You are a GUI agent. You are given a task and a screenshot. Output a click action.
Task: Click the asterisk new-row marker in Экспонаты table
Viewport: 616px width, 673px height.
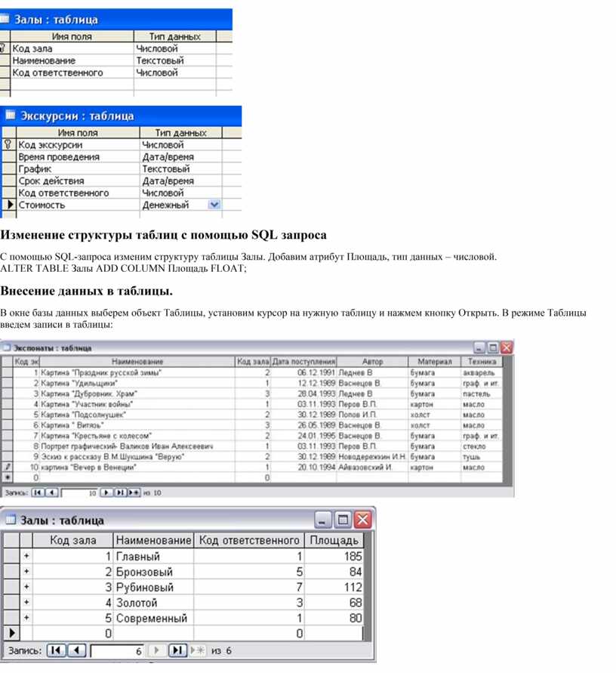click(x=8, y=477)
